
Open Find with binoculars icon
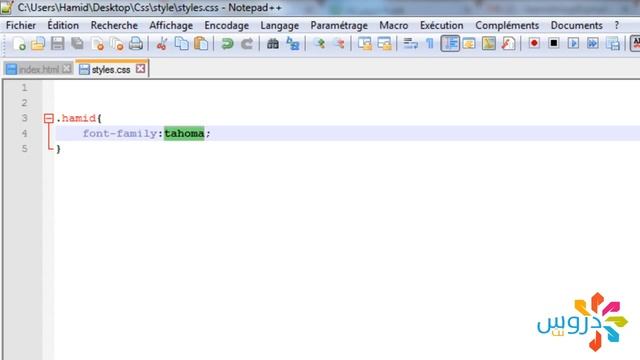273,44
